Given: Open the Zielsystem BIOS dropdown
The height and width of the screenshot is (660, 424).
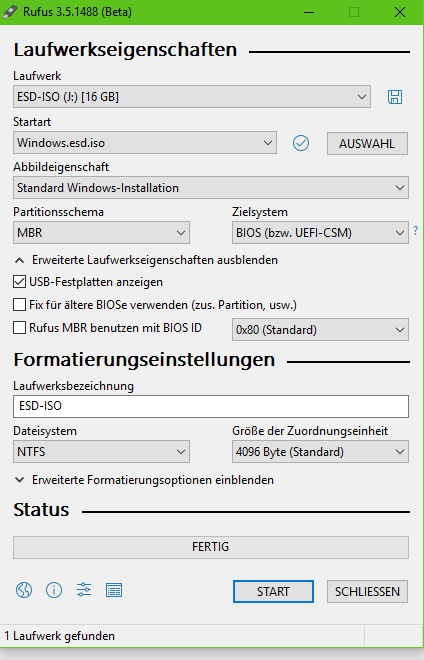Looking at the screenshot, I should click(320, 233).
